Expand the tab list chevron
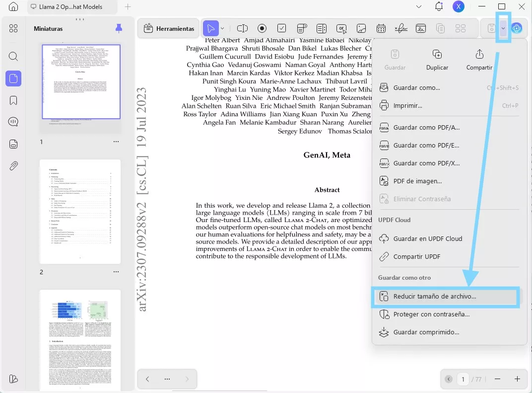This screenshot has width=532, height=393. (419, 7)
